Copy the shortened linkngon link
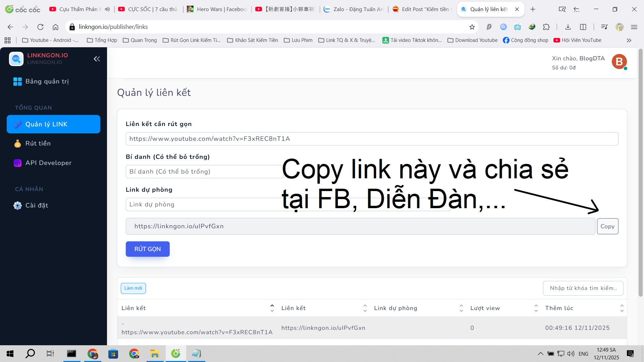The width and height of the screenshot is (644, 362). click(607, 226)
